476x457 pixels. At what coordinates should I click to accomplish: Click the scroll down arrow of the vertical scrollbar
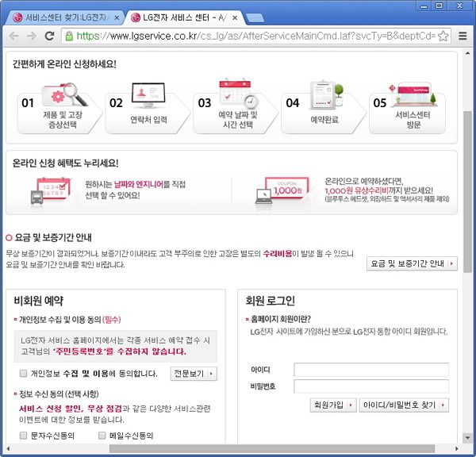467,437
